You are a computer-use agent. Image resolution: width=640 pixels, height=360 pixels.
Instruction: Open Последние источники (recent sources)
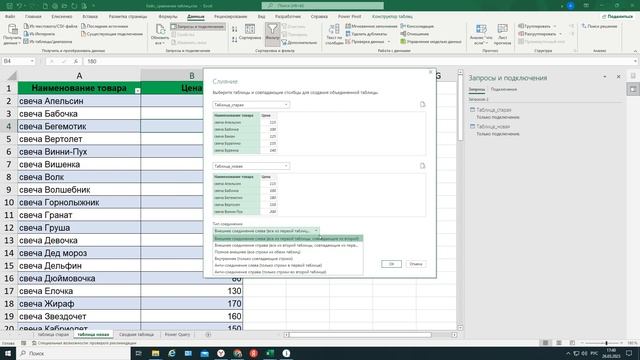[104, 26]
